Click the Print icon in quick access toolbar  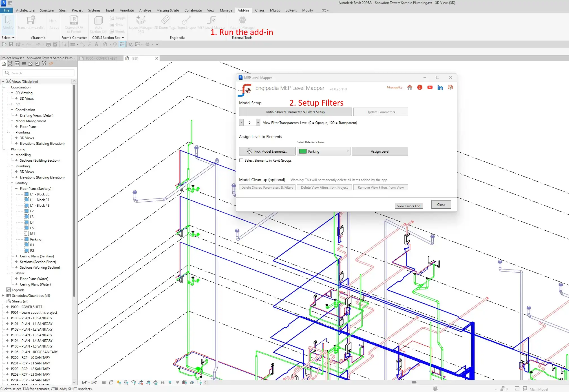coord(48,44)
